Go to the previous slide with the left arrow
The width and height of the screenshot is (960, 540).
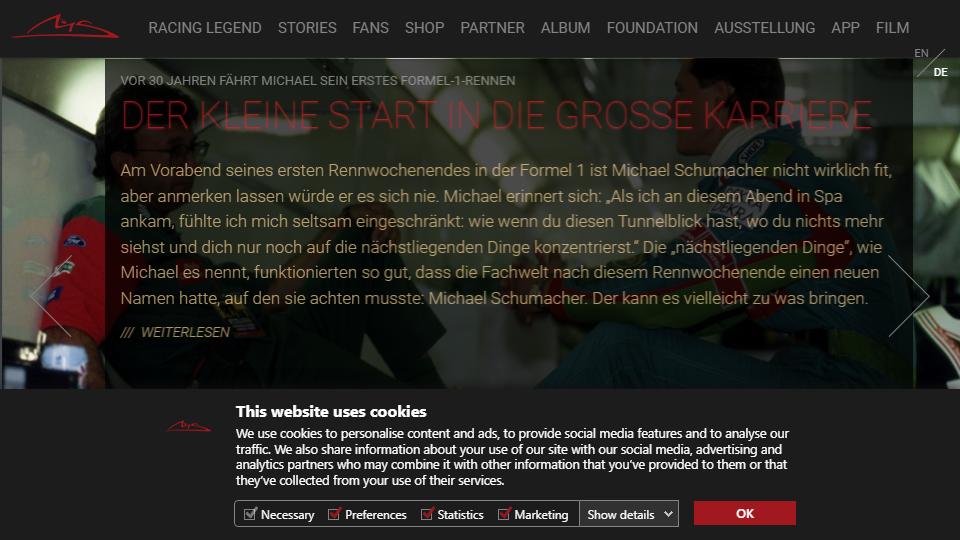click(51, 296)
